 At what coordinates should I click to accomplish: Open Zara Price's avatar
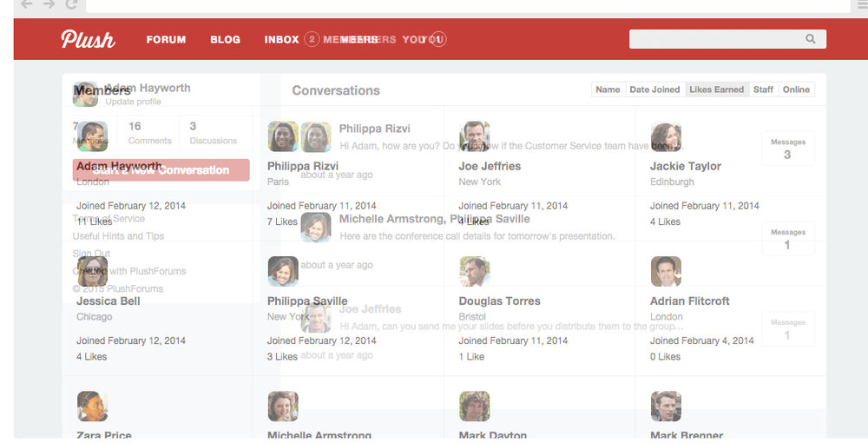point(93,407)
